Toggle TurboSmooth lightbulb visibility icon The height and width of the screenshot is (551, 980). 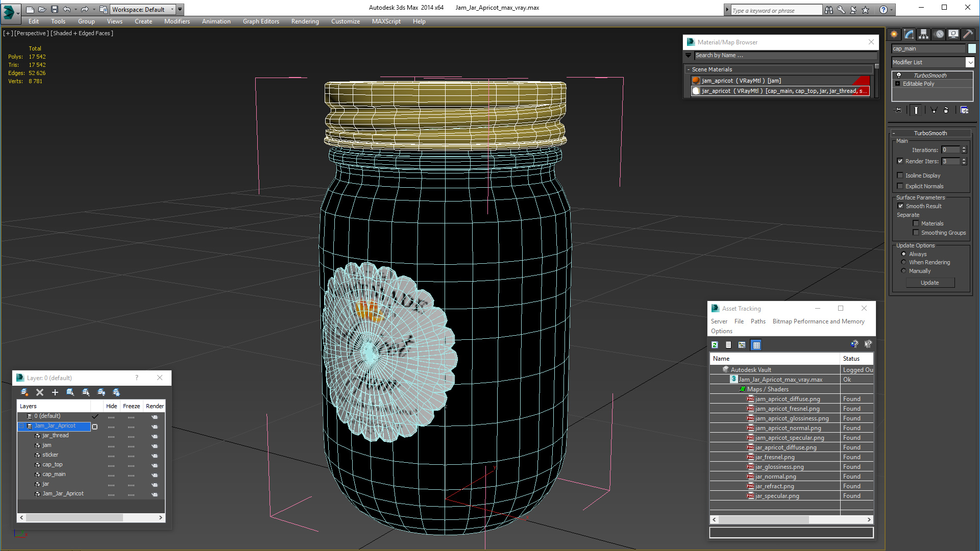(899, 76)
